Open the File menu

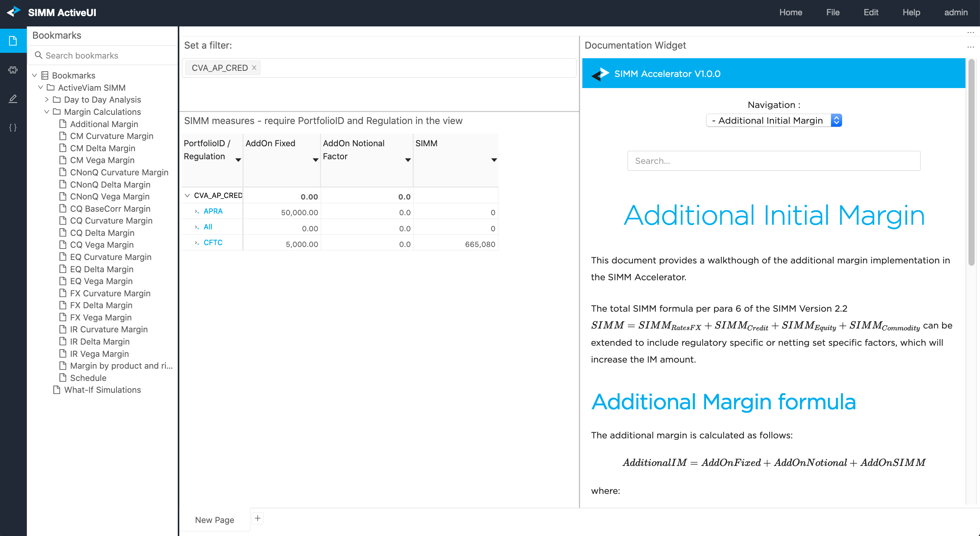coord(833,12)
